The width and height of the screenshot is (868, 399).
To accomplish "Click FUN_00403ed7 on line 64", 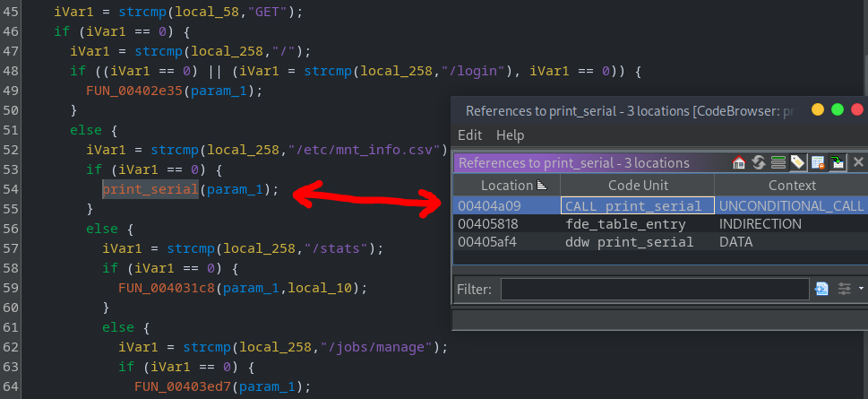I will click(183, 386).
